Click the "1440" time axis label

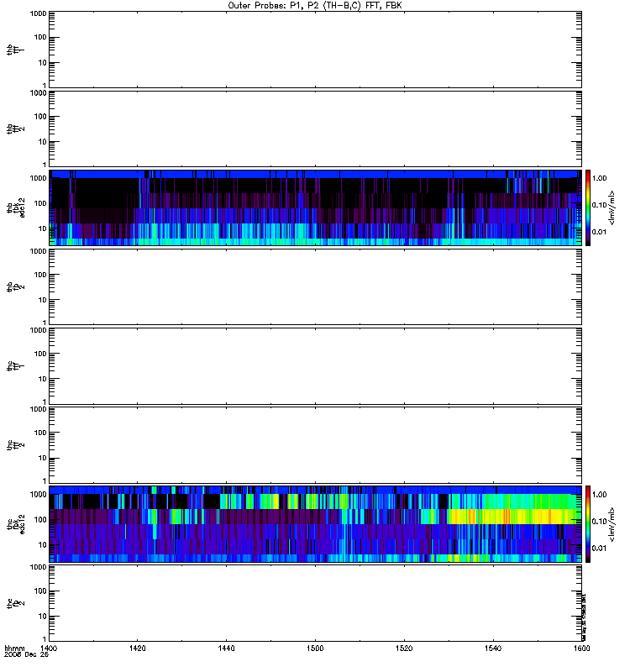pyautogui.click(x=226, y=648)
